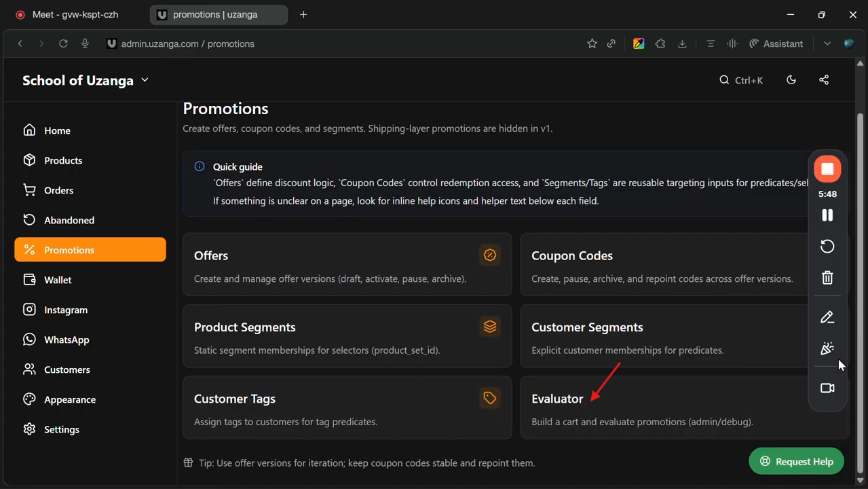Click the Instagram camera icon in sidebar
The height and width of the screenshot is (489, 868).
tap(29, 310)
